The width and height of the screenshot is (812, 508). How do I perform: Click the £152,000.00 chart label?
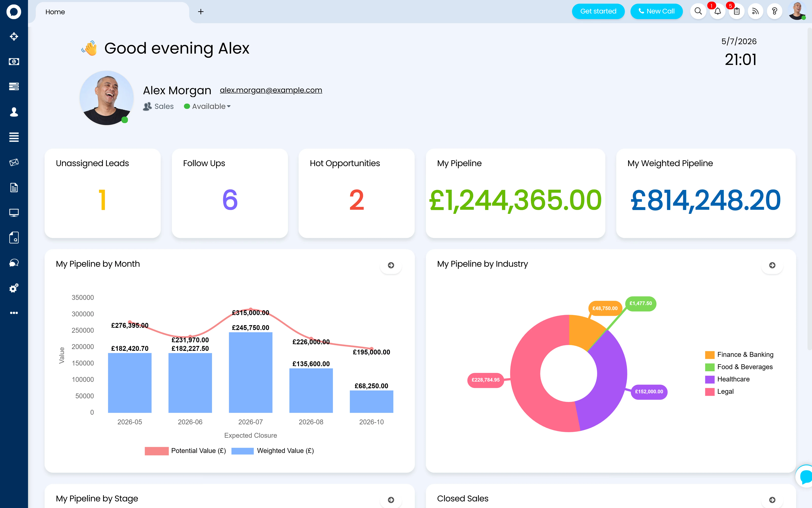point(649,392)
